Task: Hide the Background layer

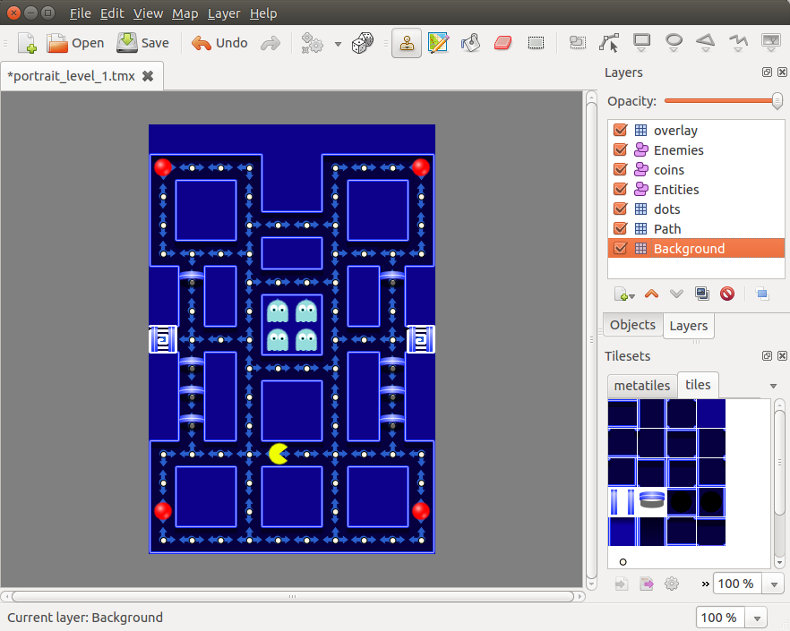Action: point(620,248)
